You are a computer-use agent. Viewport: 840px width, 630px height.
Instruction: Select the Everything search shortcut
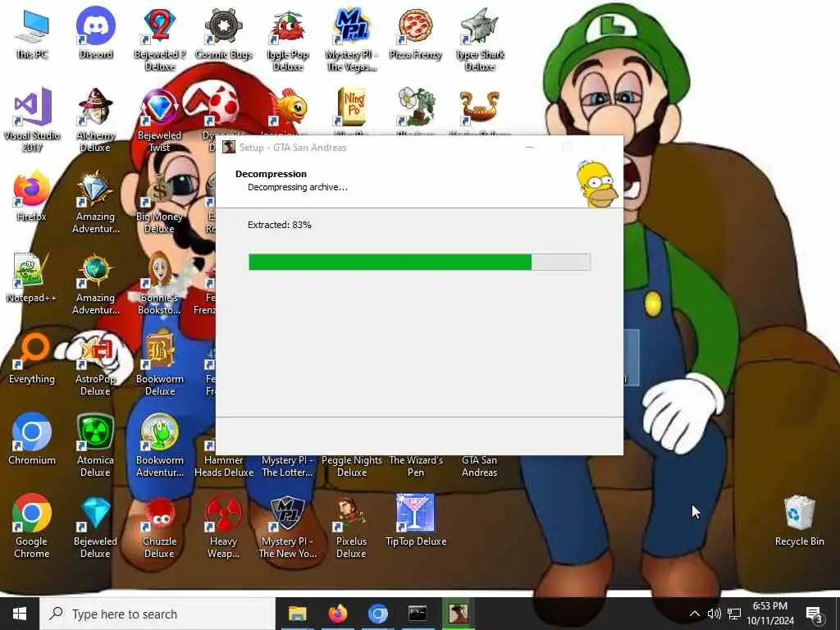[x=32, y=358]
